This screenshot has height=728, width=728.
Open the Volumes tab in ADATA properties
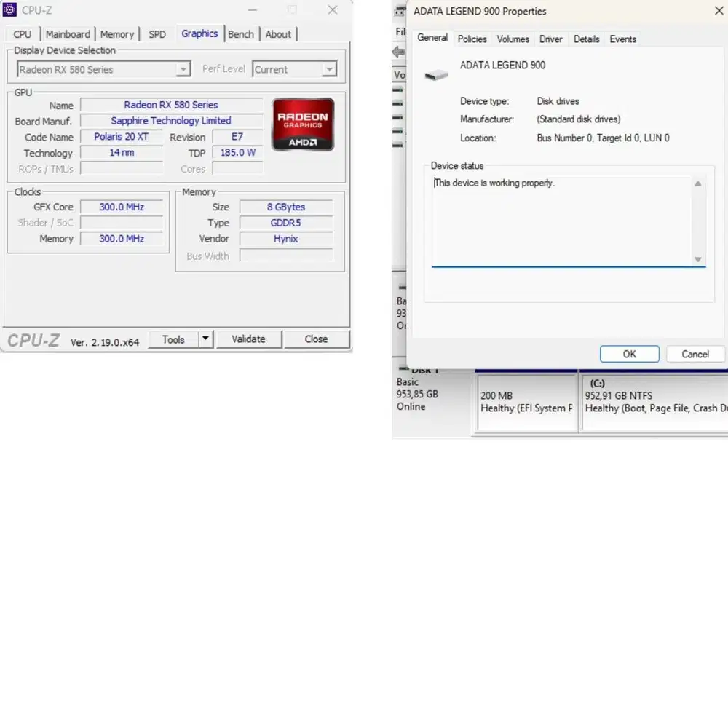coord(513,39)
